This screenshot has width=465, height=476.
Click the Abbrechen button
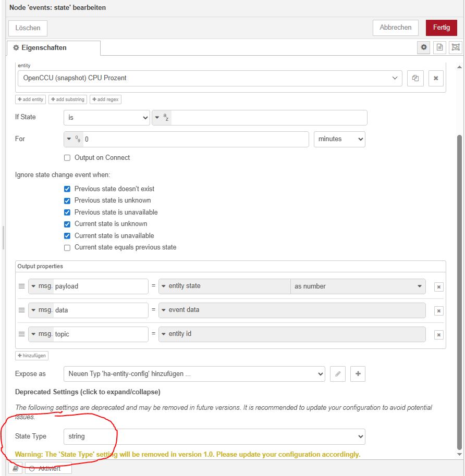[x=395, y=28]
